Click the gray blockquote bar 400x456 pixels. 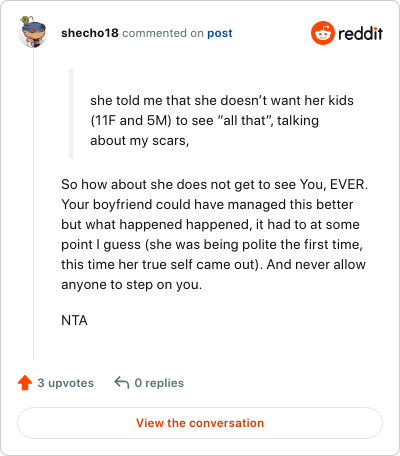coord(71,114)
